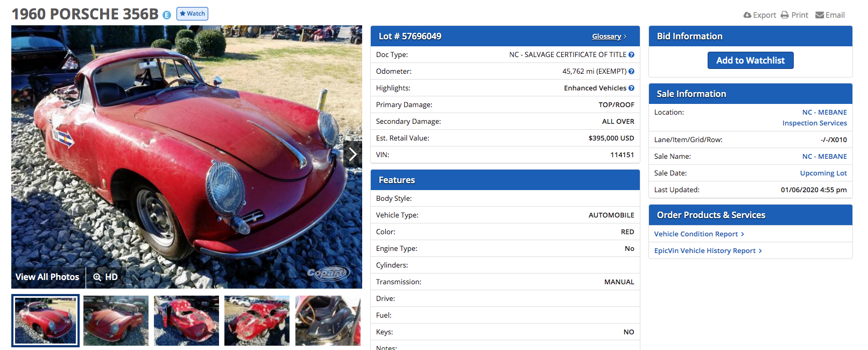Open Odometer help question icon
The width and height of the screenshot is (868, 350).
pos(631,71)
